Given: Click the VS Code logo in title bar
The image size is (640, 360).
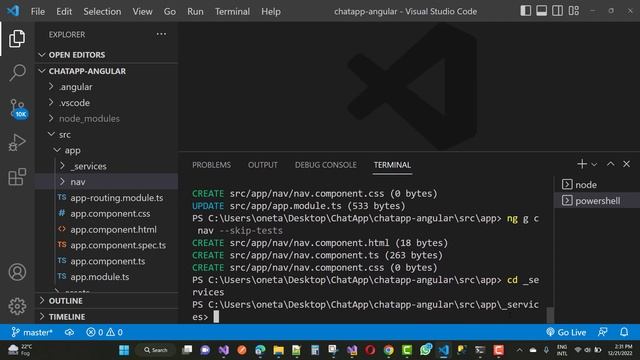Looking at the screenshot, I should point(13,11).
